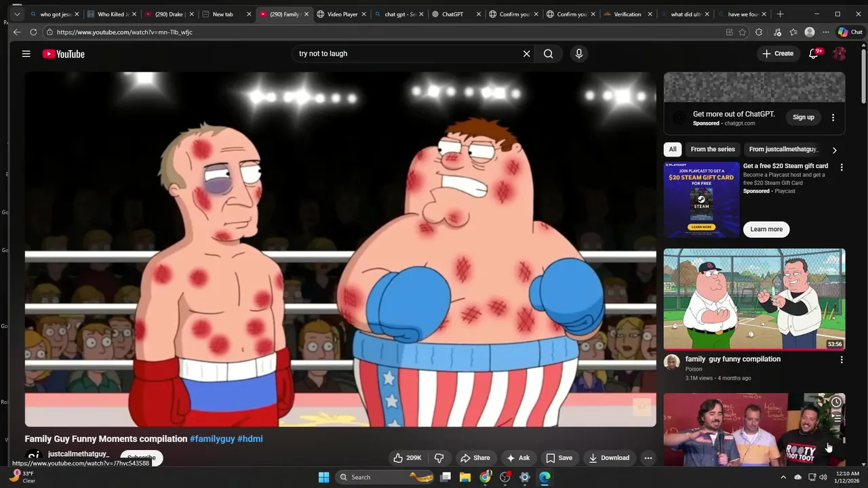Open the justcallmethatguy_ channel name
Image resolution: width=868 pixels, height=488 pixels.
pyautogui.click(x=79, y=453)
